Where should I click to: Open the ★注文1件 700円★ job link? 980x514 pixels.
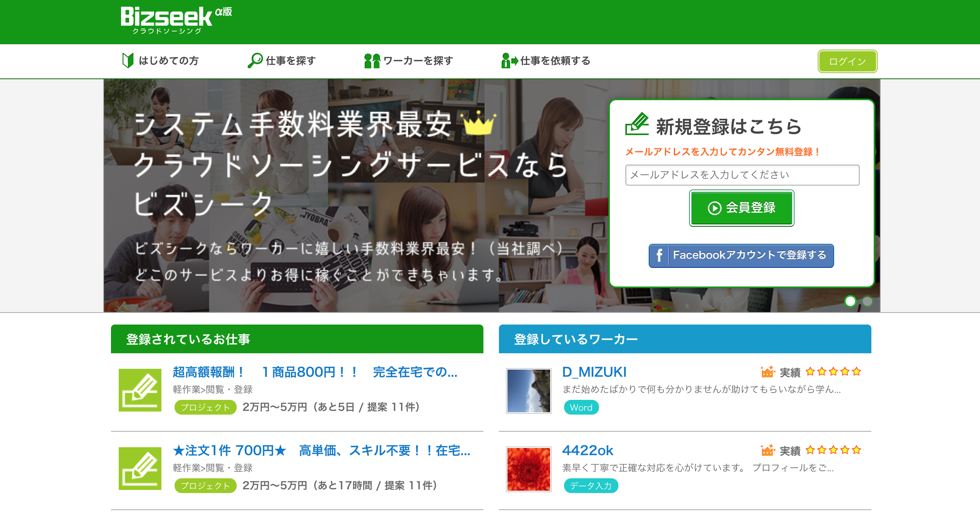pyautogui.click(x=322, y=450)
